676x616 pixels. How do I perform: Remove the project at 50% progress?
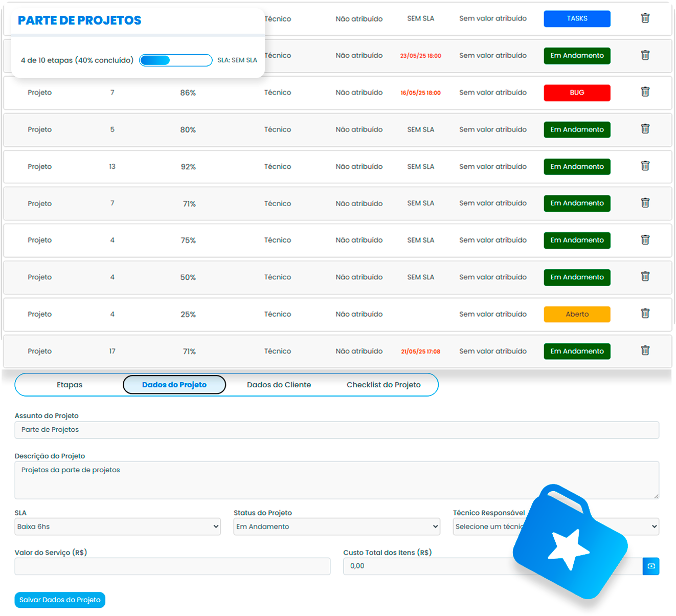(645, 277)
